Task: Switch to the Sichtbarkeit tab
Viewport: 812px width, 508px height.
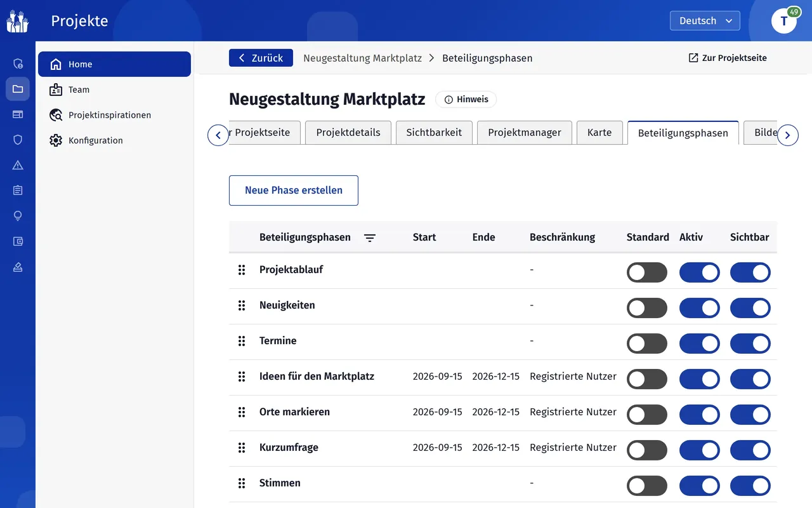Action: (434, 133)
